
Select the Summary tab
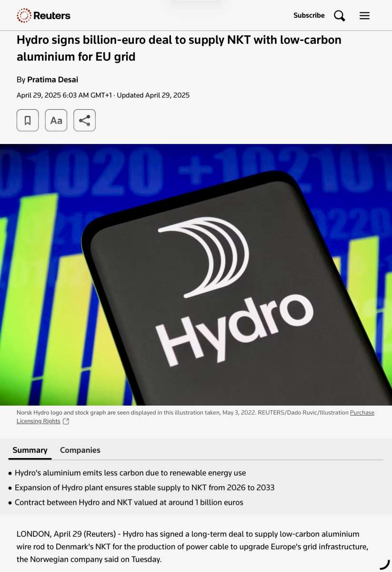click(x=30, y=450)
